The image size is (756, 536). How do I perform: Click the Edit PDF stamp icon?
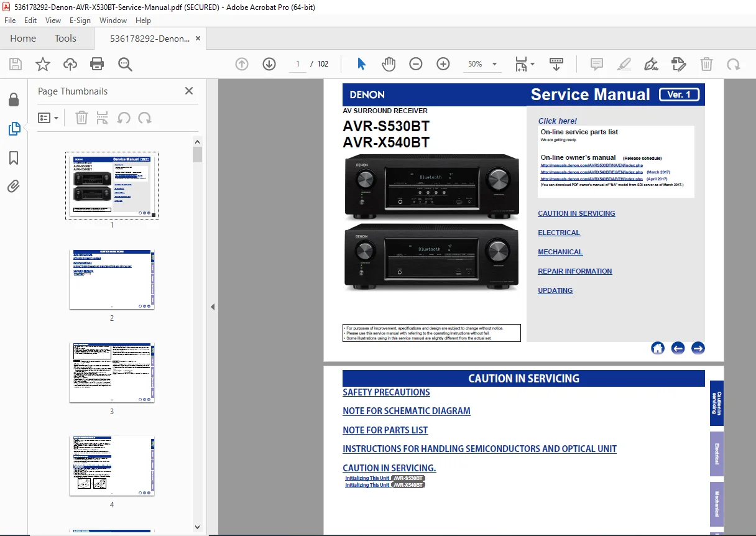click(679, 64)
